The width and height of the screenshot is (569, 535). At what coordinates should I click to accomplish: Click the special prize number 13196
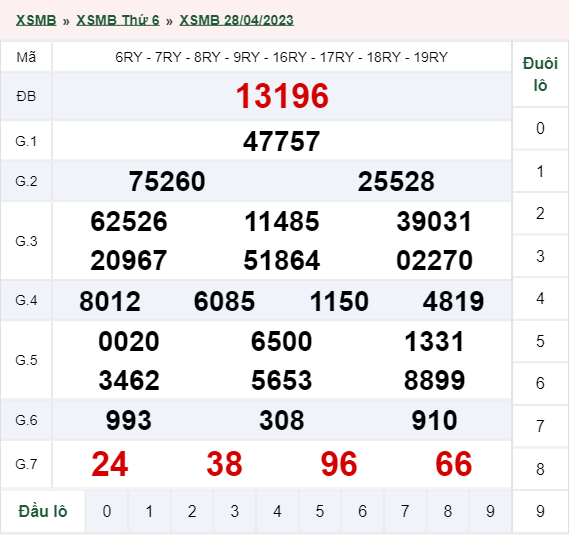[x=282, y=96]
